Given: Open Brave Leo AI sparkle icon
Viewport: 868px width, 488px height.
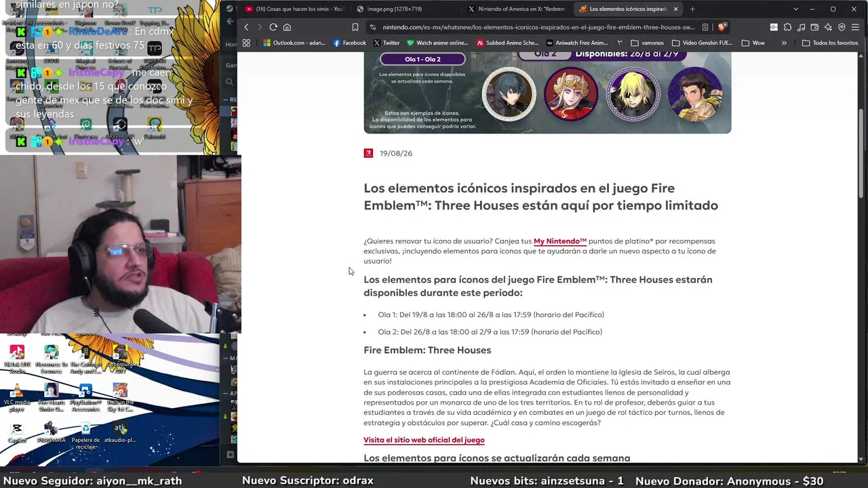Looking at the screenshot, I should [x=828, y=27].
